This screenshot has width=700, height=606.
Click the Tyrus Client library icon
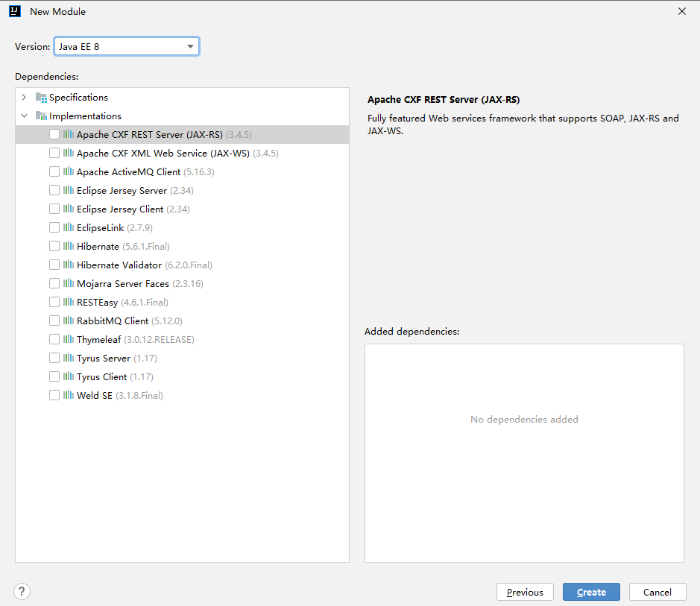point(69,376)
